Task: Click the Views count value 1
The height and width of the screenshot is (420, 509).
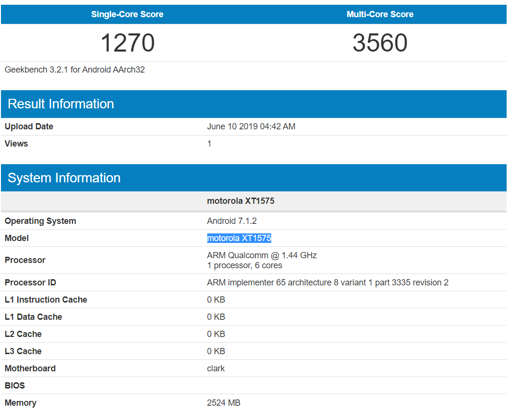Action: click(x=210, y=144)
